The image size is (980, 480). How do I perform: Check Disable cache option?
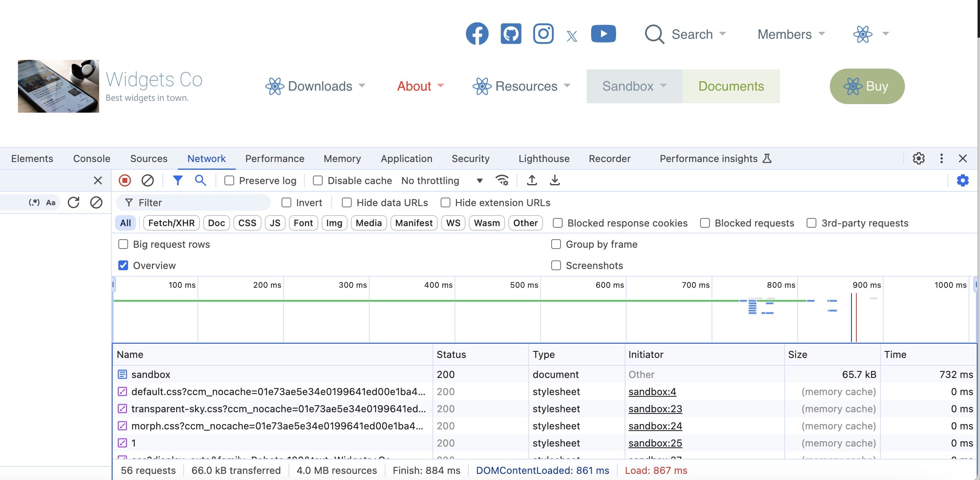318,181
